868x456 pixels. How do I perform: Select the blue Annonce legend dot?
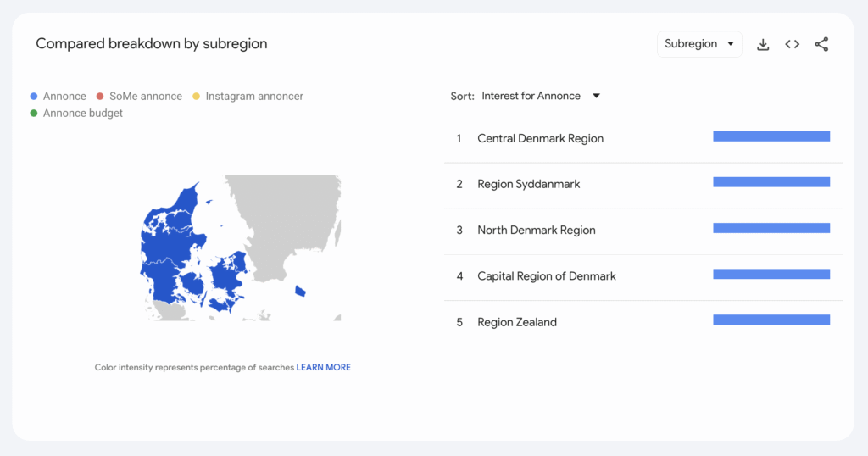point(34,97)
